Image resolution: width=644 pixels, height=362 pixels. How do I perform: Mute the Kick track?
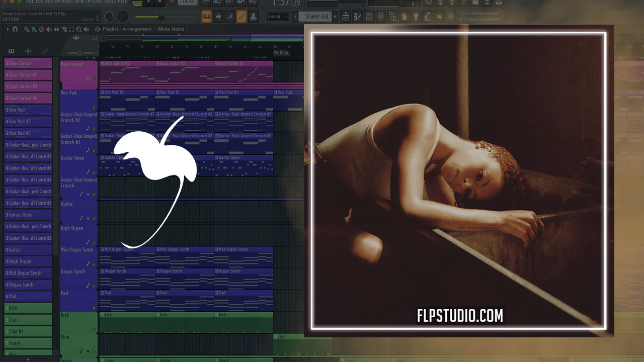(x=94, y=330)
